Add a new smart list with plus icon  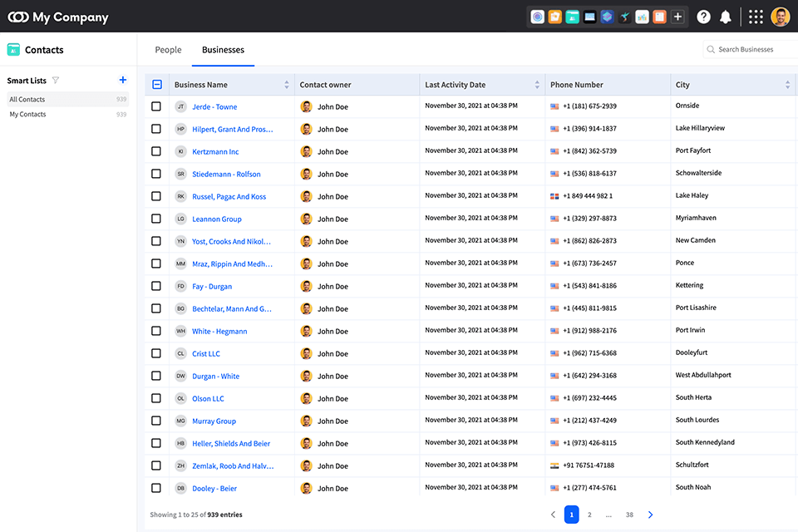[123, 80]
